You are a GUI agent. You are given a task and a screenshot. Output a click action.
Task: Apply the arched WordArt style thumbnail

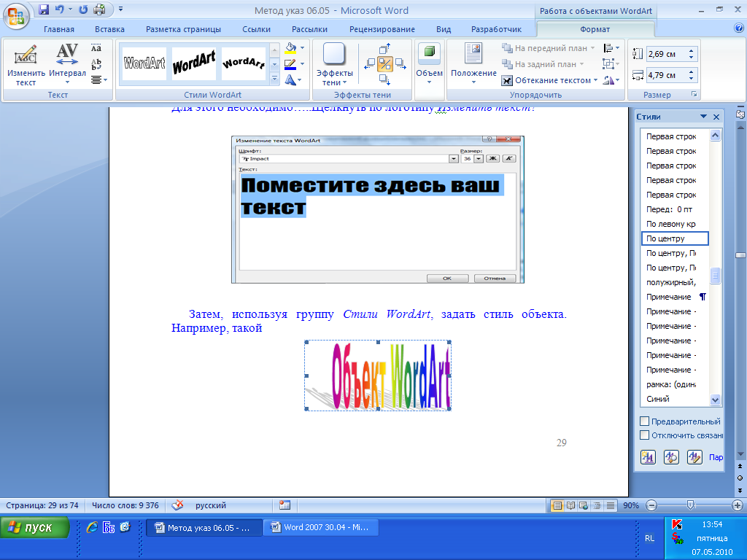244,63
